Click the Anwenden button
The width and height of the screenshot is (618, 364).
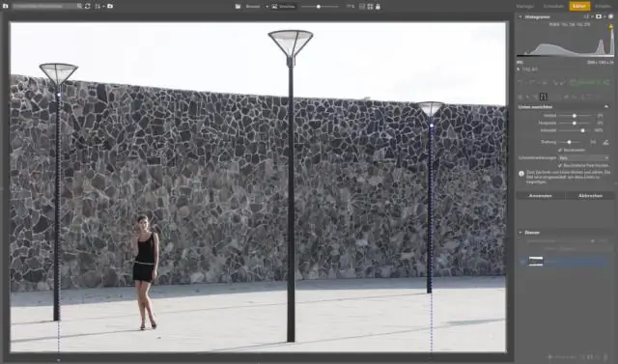coord(541,196)
